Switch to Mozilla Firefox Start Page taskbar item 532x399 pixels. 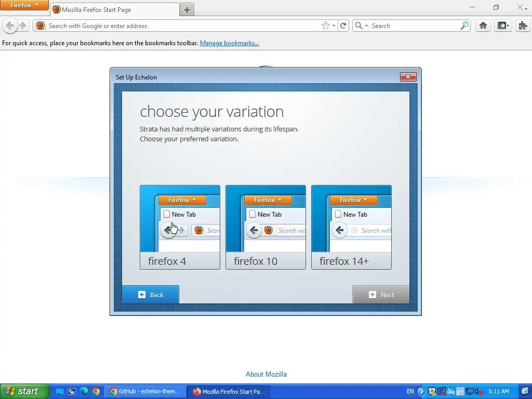[229, 392]
